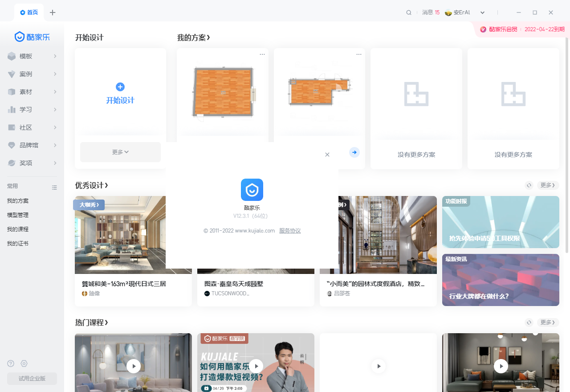This screenshot has height=392, width=570.
Task: Open the 素材 sidebar menu
Action: coord(32,92)
